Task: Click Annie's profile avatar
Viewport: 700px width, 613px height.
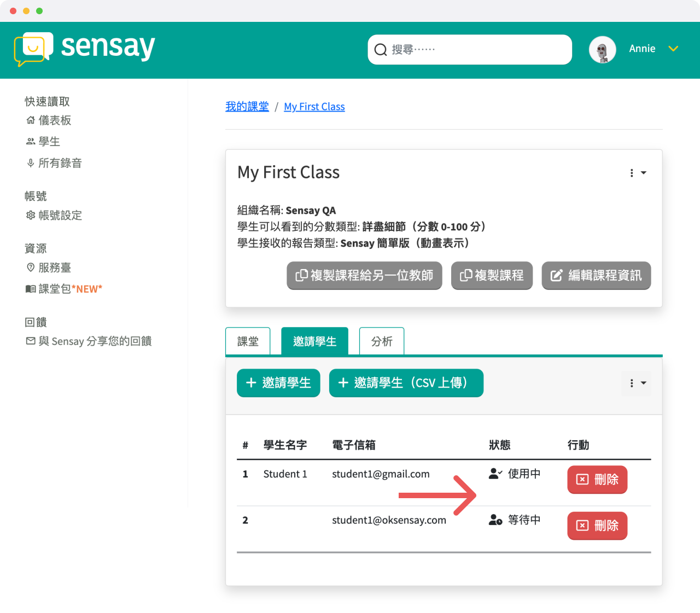Action: click(603, 50)
